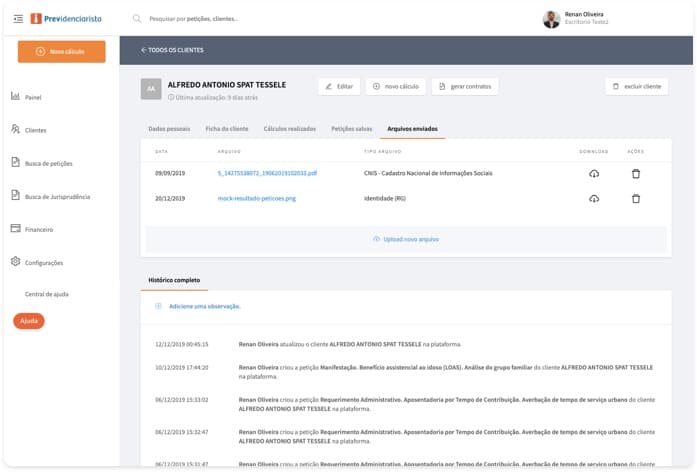Open the CNIS pdf file link
Image resolution: width=697 pixels, height=472 pixels.
267,173
